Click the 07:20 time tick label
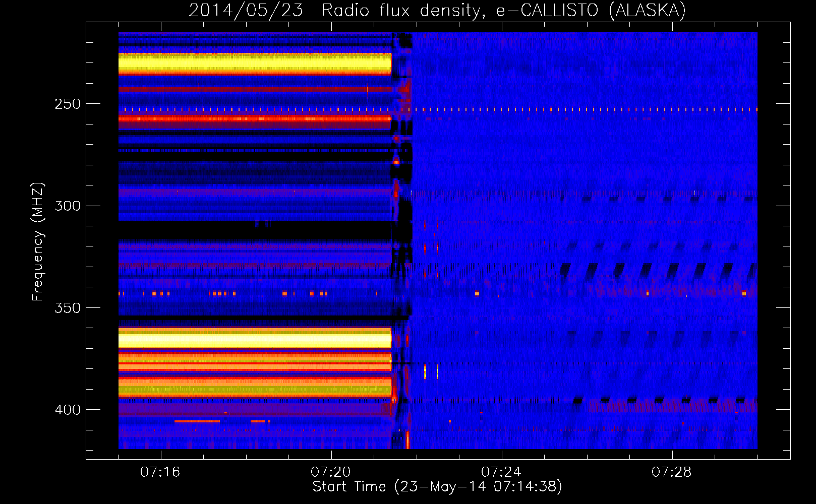This screenshot has width=816, height=504. click(331, 472)
